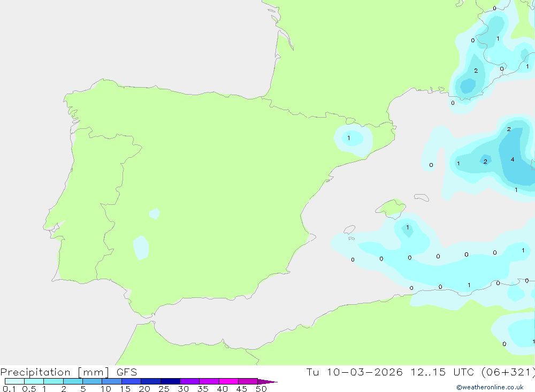Pick the 1–2 mm legend color swatch

tap(53, 381)
